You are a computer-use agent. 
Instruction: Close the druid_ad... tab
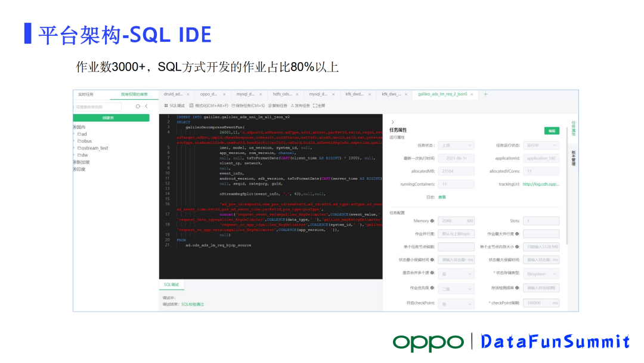188,94
